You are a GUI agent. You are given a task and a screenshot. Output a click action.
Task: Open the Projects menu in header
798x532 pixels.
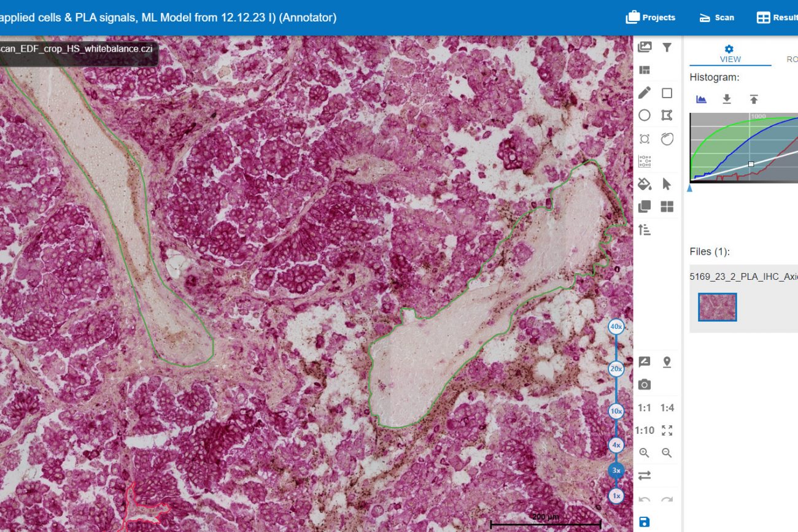651,18
